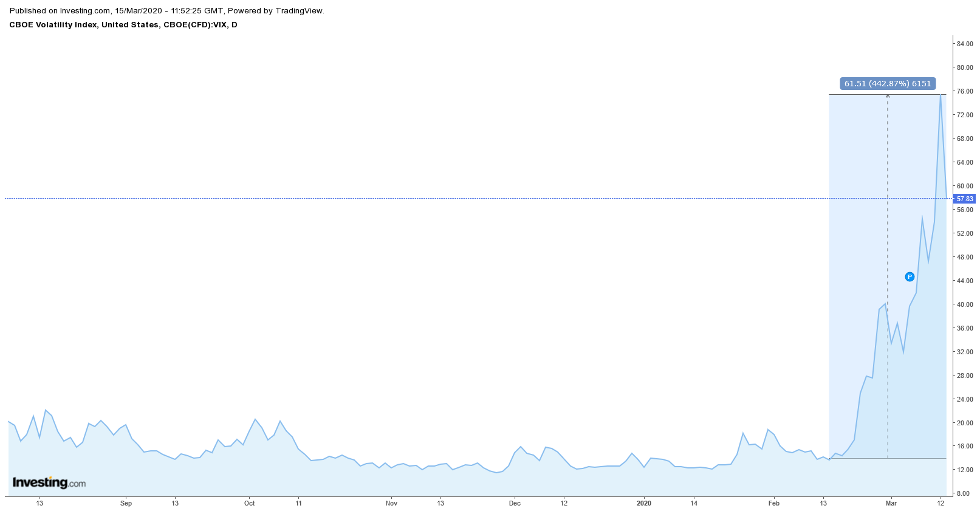Click the 28.00 price axis label
980x511 pixels.
coord(965,376)
